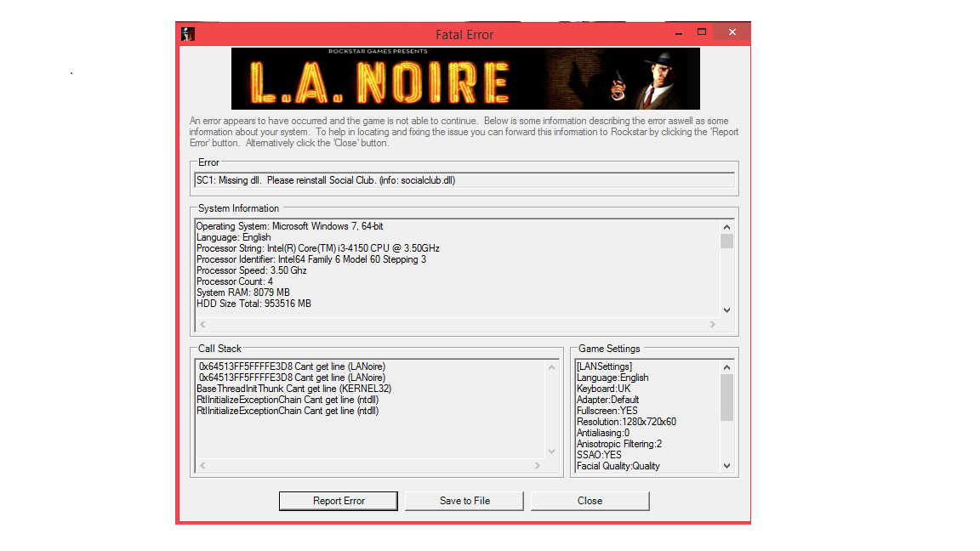980x551 pixels.
Task: Click the L.A. Noire neon logo banner
Action: click(465, 79)
